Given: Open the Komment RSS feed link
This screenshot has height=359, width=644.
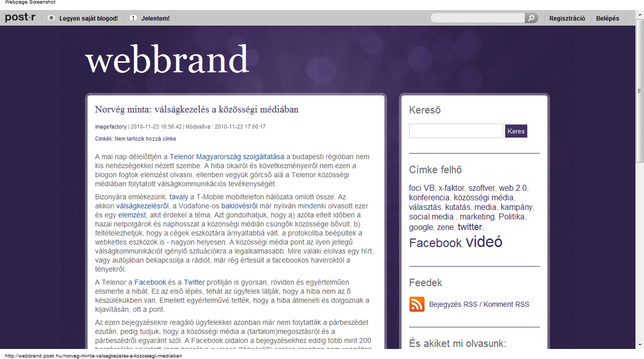Looking at the screenshot, I should tap(506, 304).
